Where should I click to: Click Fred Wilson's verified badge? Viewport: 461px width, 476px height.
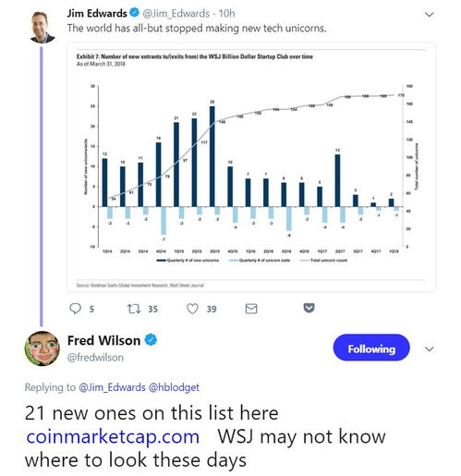click(151, 340)
